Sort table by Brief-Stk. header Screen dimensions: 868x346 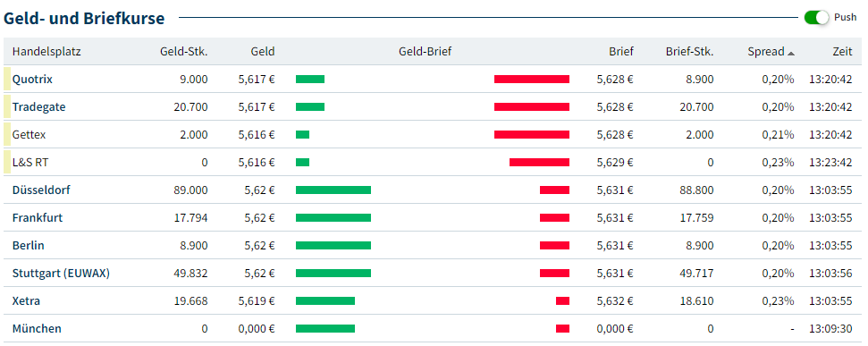[x=689, y=52]
